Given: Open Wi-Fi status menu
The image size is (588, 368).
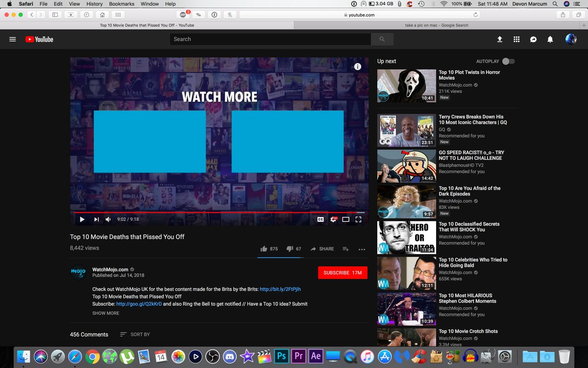Looking at the screenshot, I should pyautogui.click(x=443, y=4).
